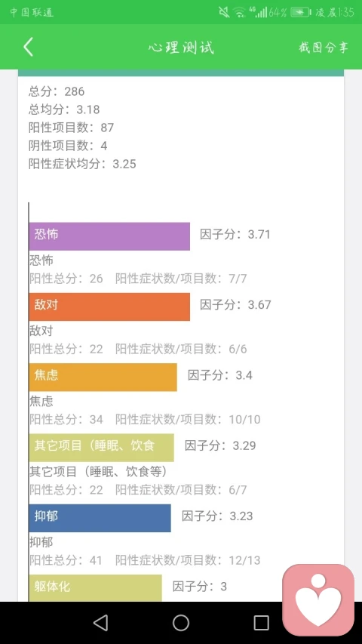This screenshot has width=362, height=644.
Task: Select the yellow 焦虑 bar
Action: point(103,377)
